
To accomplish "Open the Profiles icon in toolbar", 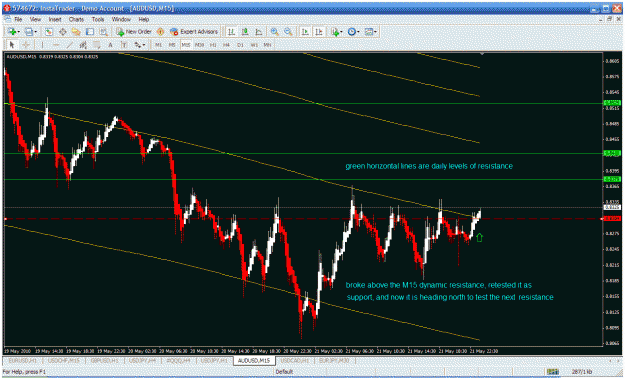I will point(28,32).
